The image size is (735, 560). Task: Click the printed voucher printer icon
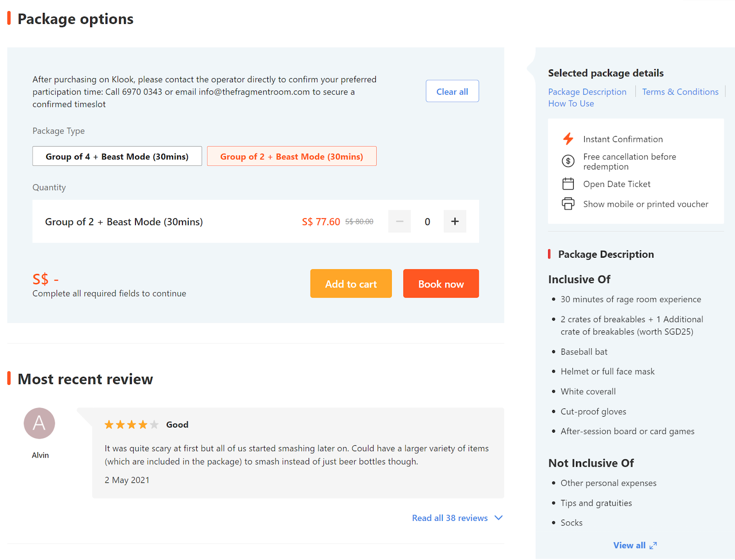pyautogui.click(x=568, y=204)
